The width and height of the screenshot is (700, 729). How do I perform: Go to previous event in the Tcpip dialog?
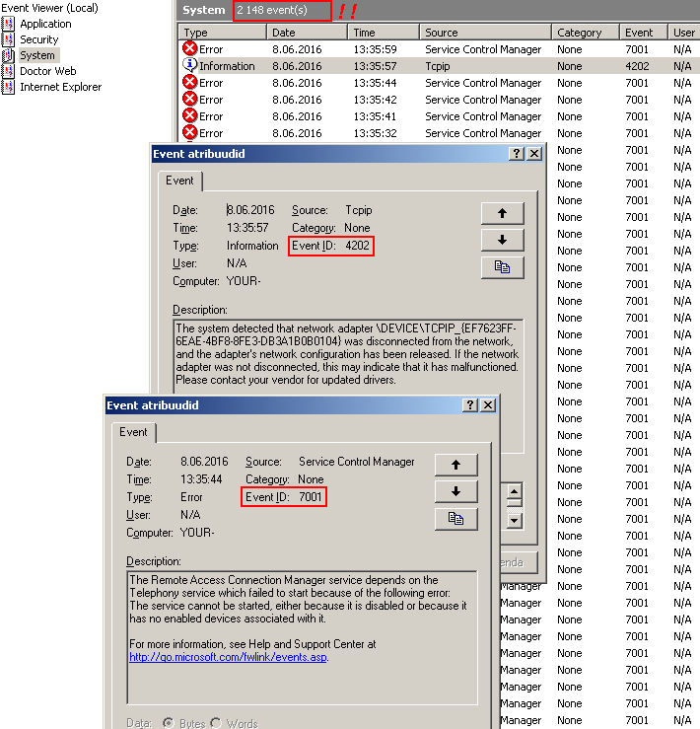point(503,213)
